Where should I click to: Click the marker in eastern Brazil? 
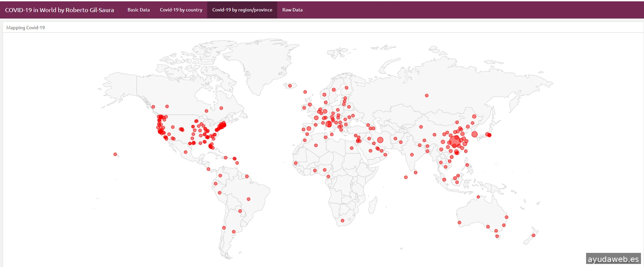tap(249, 199)
